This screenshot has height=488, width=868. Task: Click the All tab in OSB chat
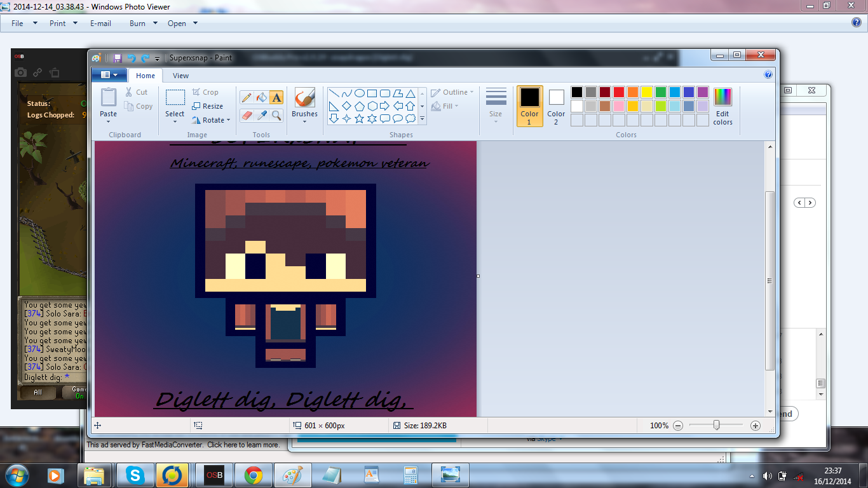(x=37, y=392)
